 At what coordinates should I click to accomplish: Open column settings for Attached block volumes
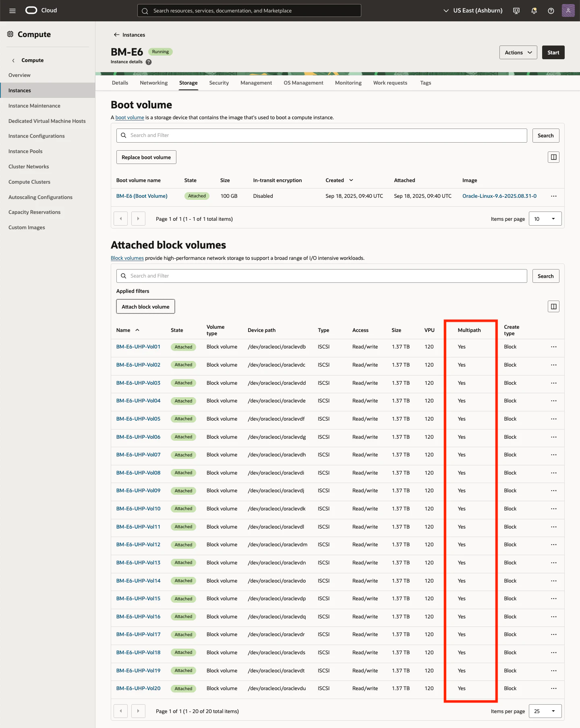pos(554,307)
